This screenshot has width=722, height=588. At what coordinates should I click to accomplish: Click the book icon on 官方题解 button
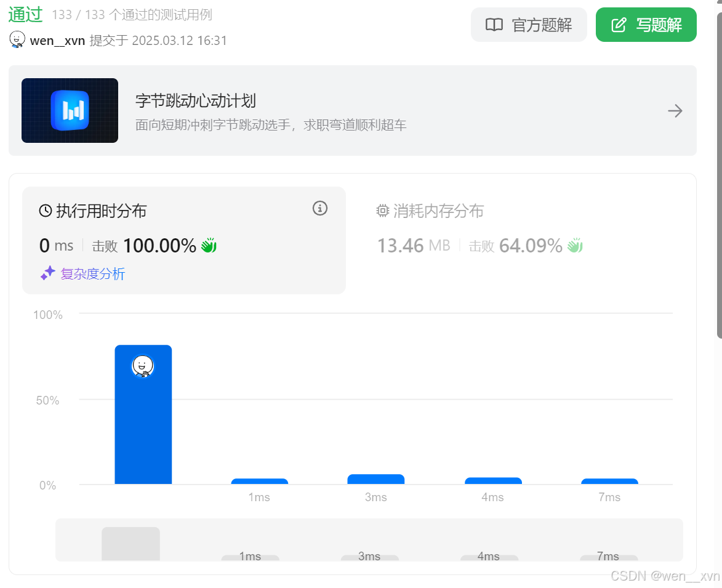coord(494,25)
